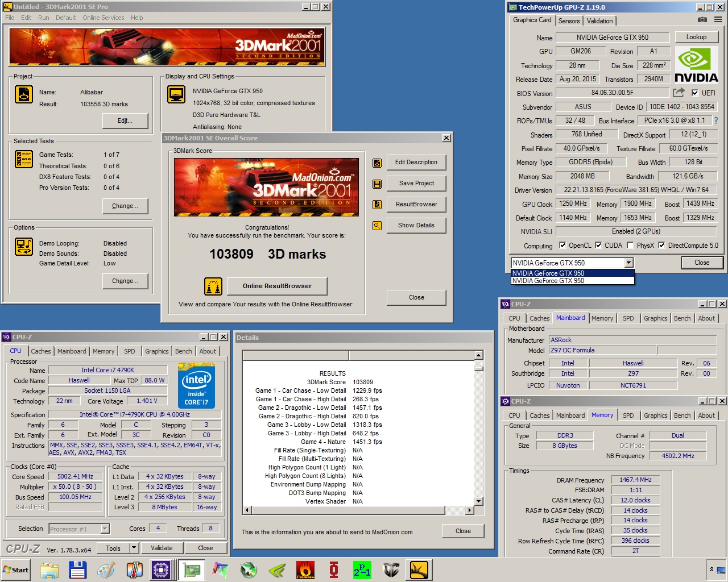Click the magnifier icon beside Show Details
728x582 pixels.
pyautogui.click(x=377, y=226)
